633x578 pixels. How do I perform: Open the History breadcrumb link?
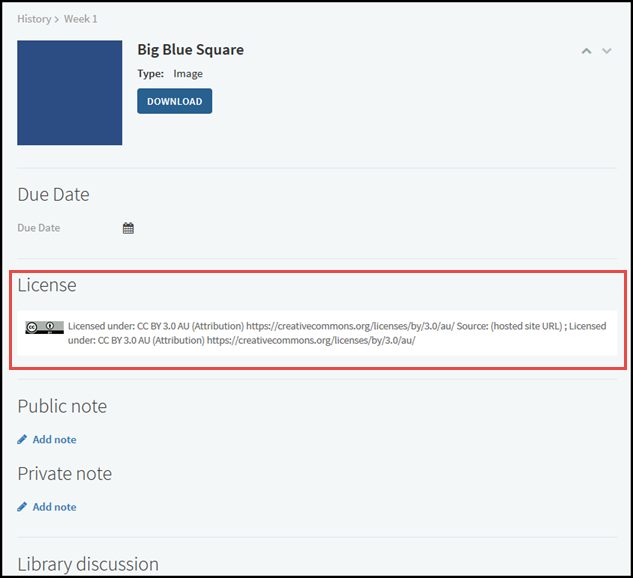pyautogui.click(x=33, y=19)
